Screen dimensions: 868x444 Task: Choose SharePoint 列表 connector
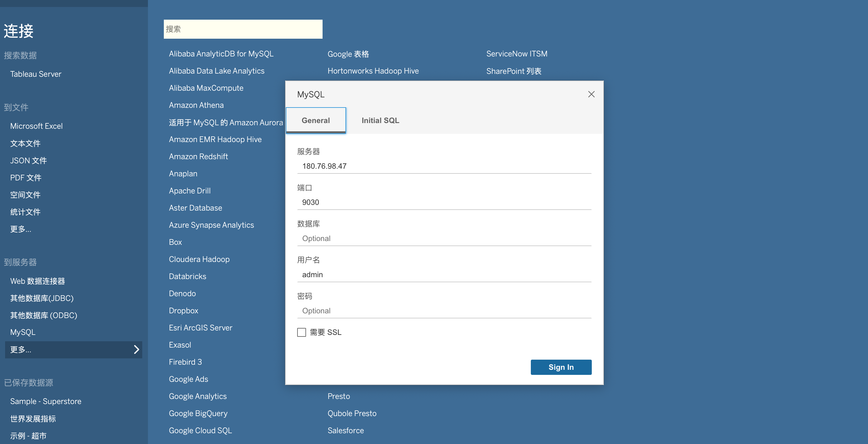point(513,71)
